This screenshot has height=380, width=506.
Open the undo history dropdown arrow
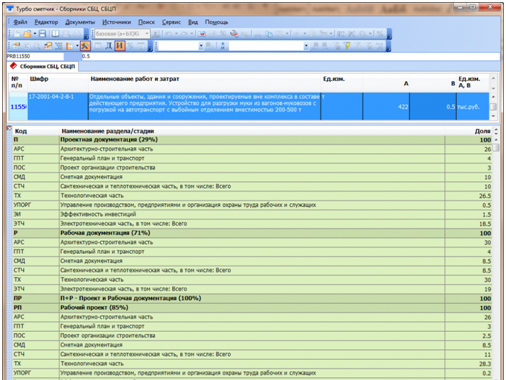coord(176,34)
